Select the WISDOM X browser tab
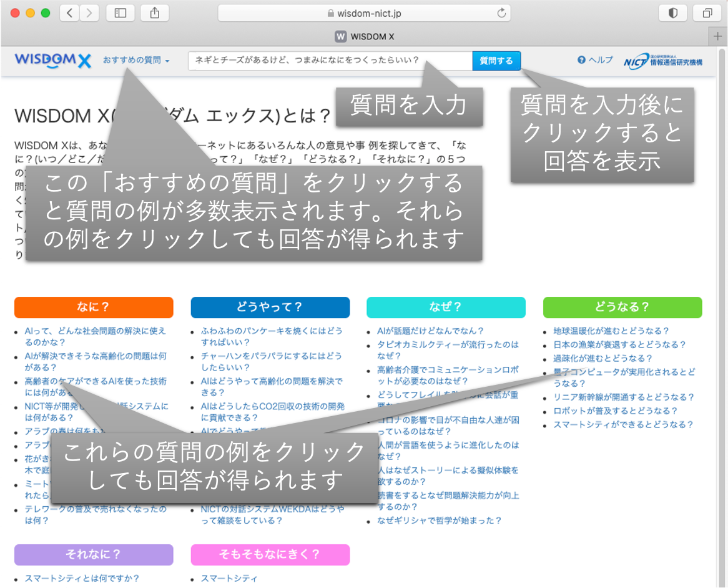This screenshot has height=588, width=728. click(365, 36)
